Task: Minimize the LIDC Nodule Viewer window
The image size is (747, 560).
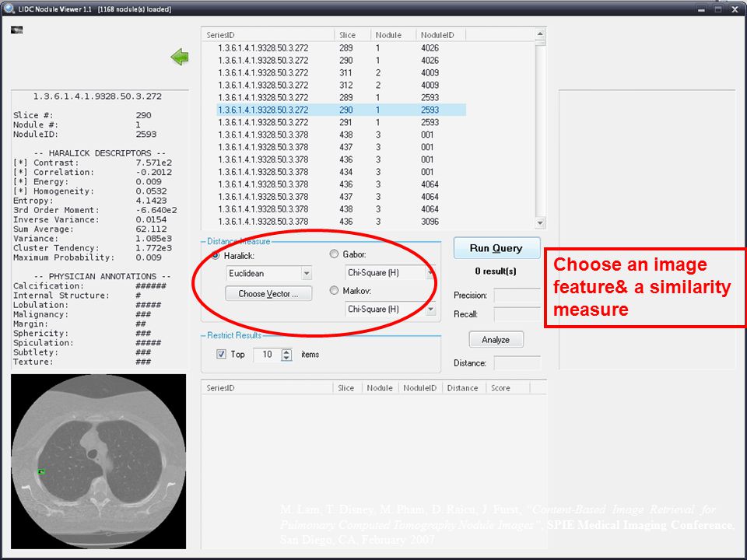Action: 701,9
